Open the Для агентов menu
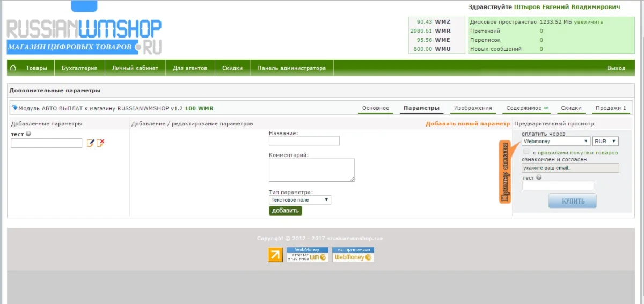The width and height of the screenshot is (644, 304). (191, 68)
